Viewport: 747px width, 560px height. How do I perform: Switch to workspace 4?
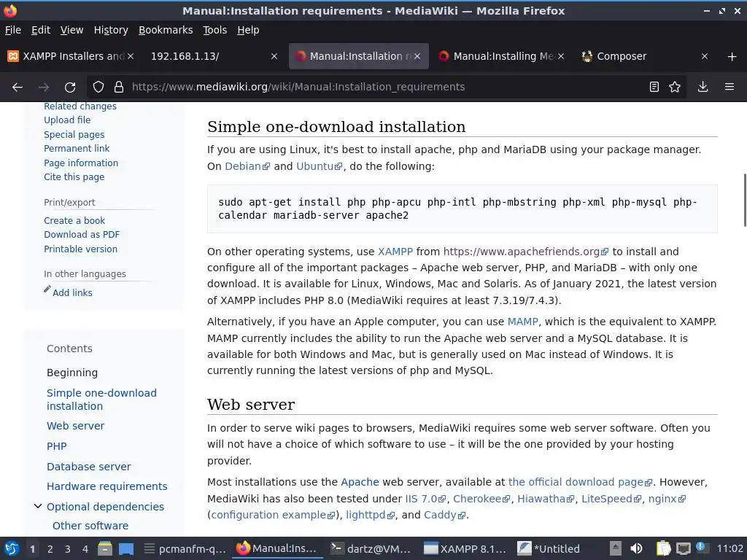click(x=85, y=549)
